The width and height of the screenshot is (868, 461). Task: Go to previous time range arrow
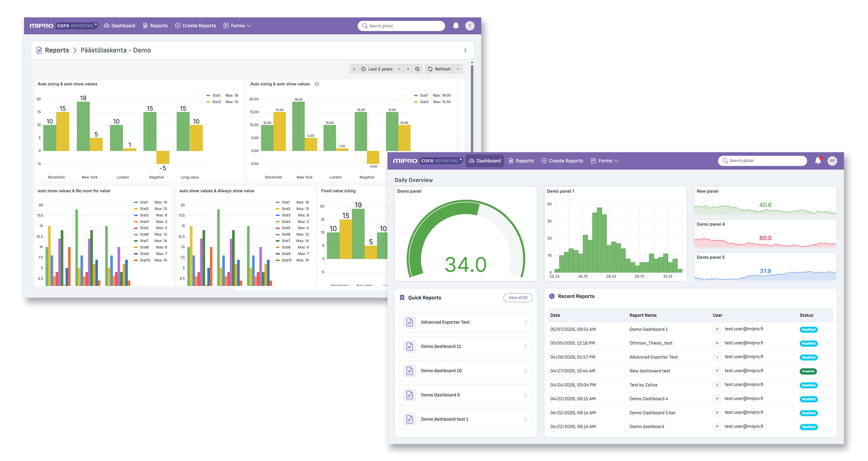tap(354, 69)
